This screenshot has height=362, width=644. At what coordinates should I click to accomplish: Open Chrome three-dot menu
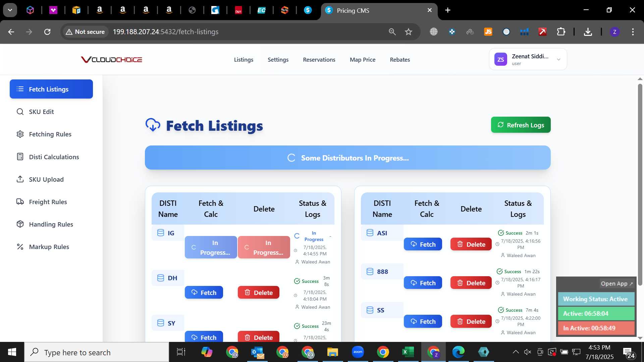click(633, 32)
